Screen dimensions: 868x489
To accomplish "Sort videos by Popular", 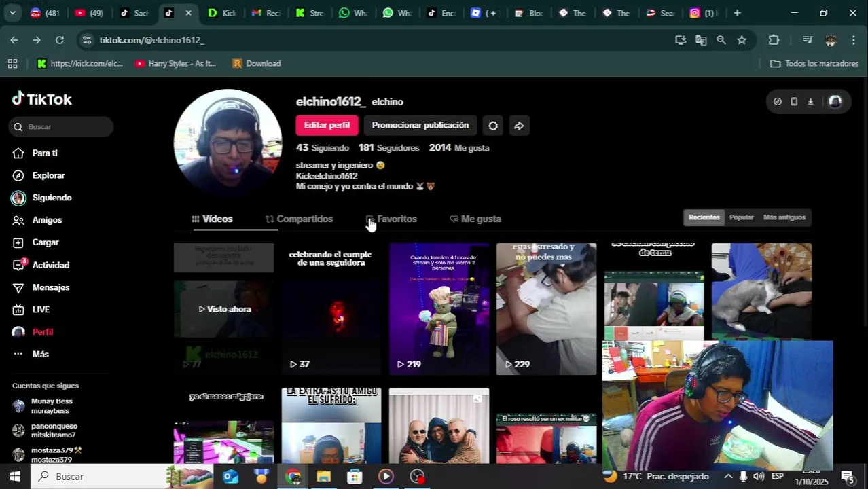I will (x=741, y=217).
